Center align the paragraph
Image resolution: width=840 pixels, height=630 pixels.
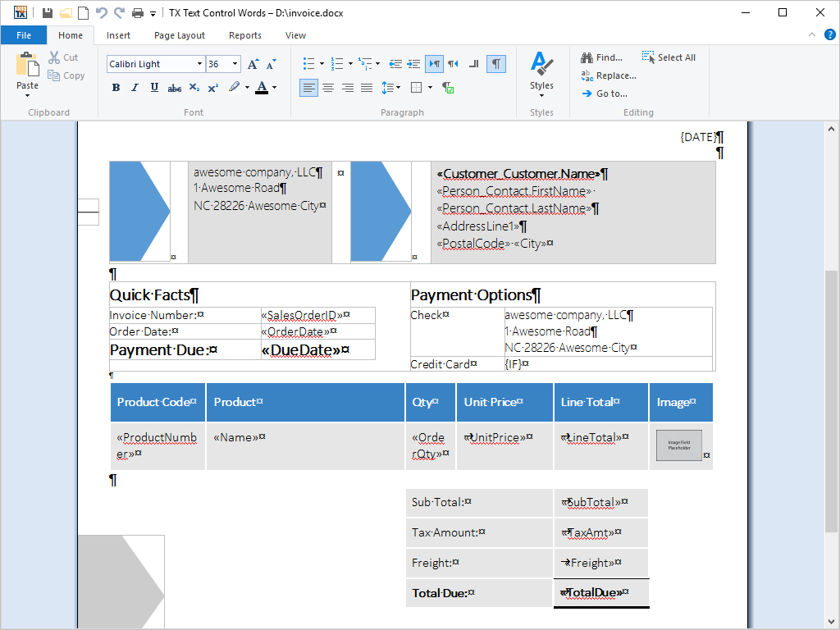[328, 88]
